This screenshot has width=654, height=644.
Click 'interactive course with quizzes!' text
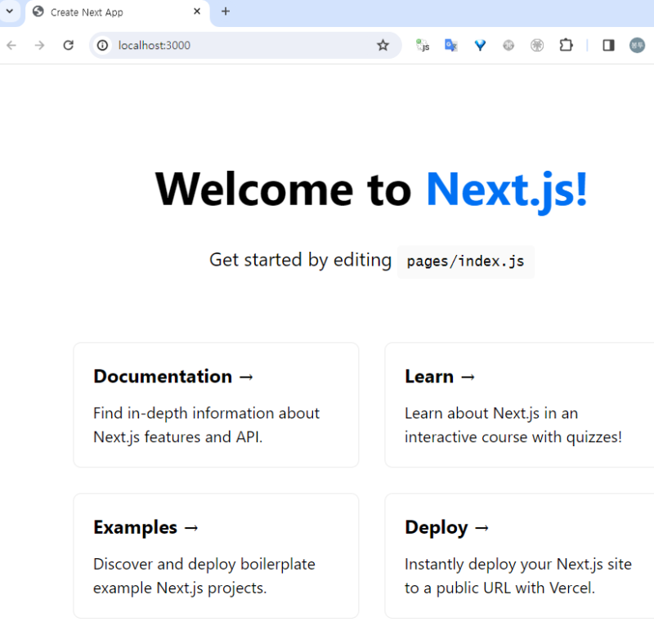[x=513, y=437]
